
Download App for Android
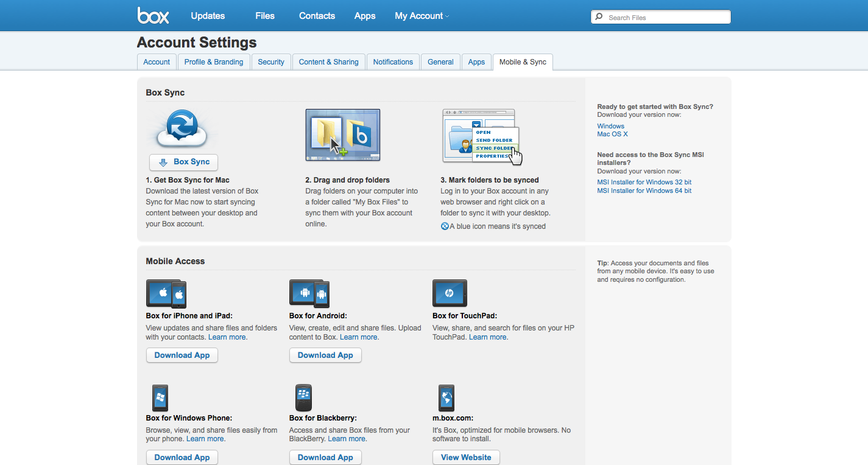[325, 355]
